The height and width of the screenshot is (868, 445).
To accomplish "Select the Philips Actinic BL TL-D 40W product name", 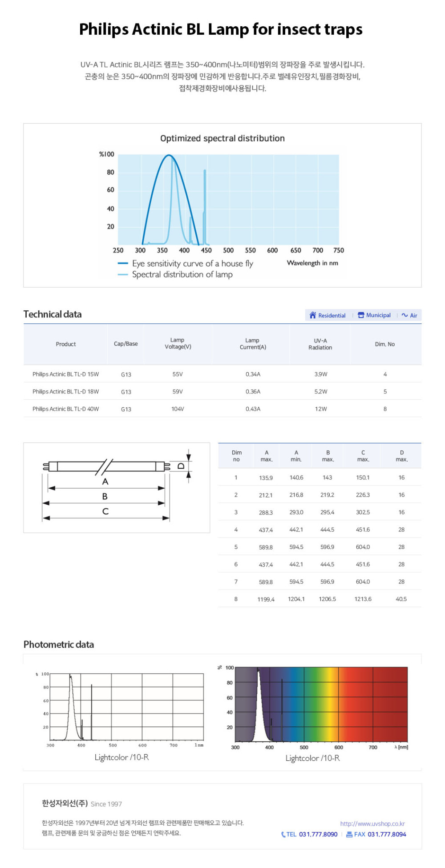I will [65, 409].
